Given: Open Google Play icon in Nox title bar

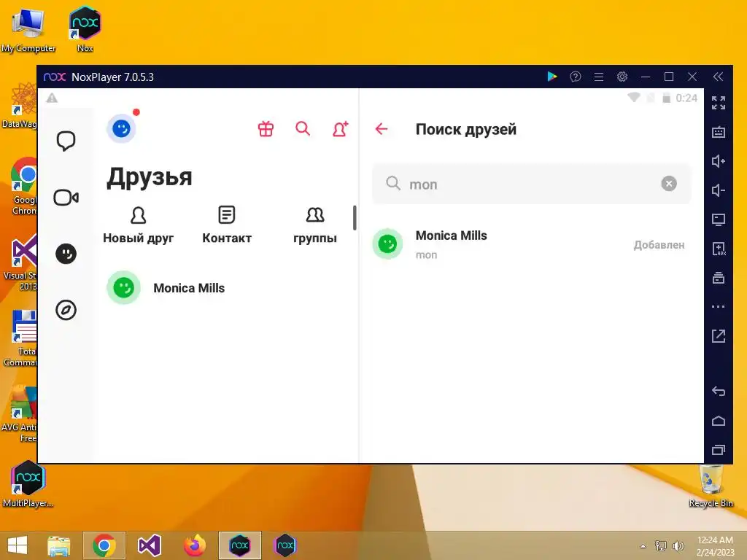Looking at the screenshot, I should 552,77.
